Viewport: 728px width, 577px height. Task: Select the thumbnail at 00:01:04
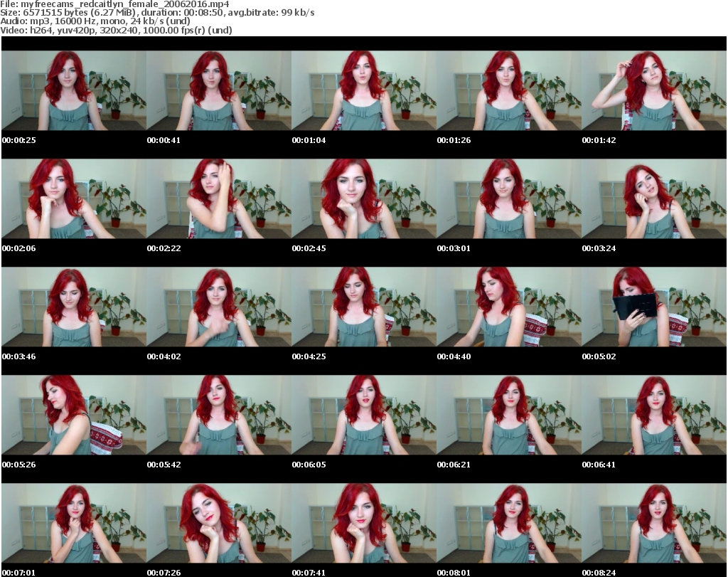click(x=363, y=90)
